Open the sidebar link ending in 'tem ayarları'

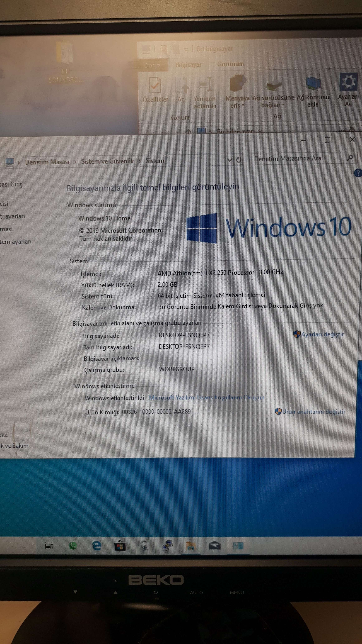(16, 242)
